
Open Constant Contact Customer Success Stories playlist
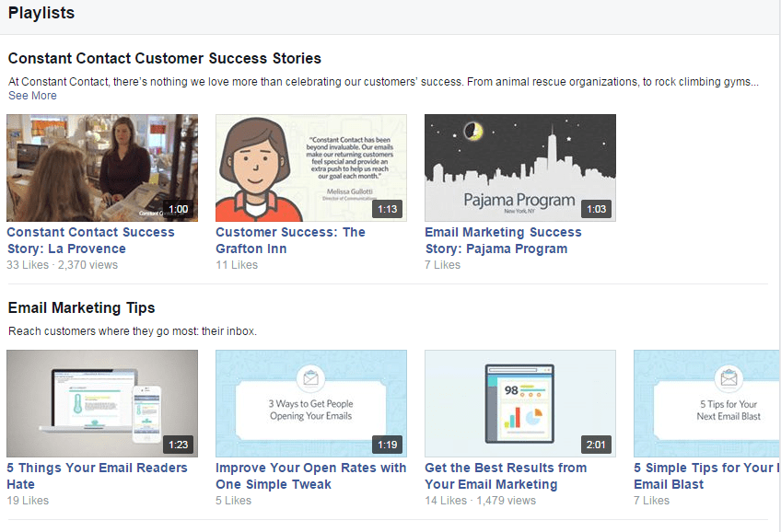[164, 58]
